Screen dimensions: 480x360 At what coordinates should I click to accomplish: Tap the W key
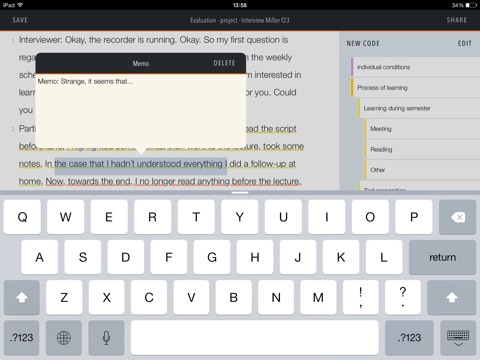click(66, 217)
